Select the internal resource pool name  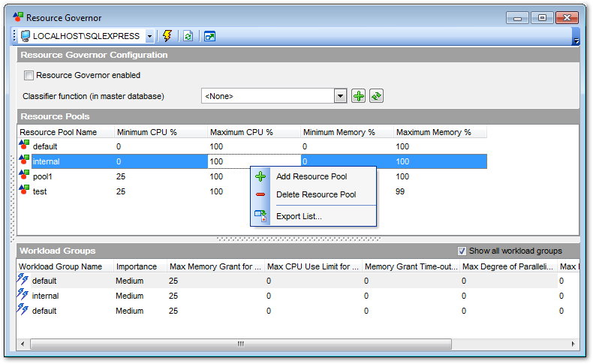point(46,161)
